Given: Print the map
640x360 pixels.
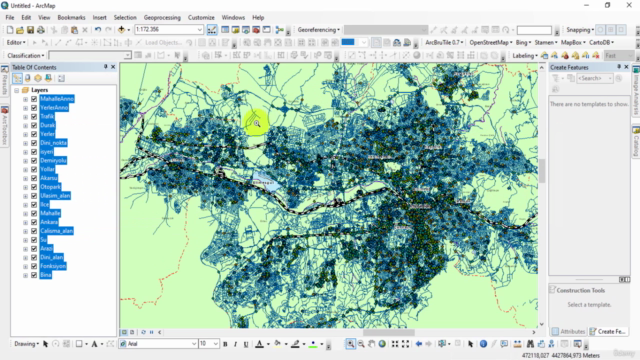Looking at the screenshot, I should (x=41, y=30).
